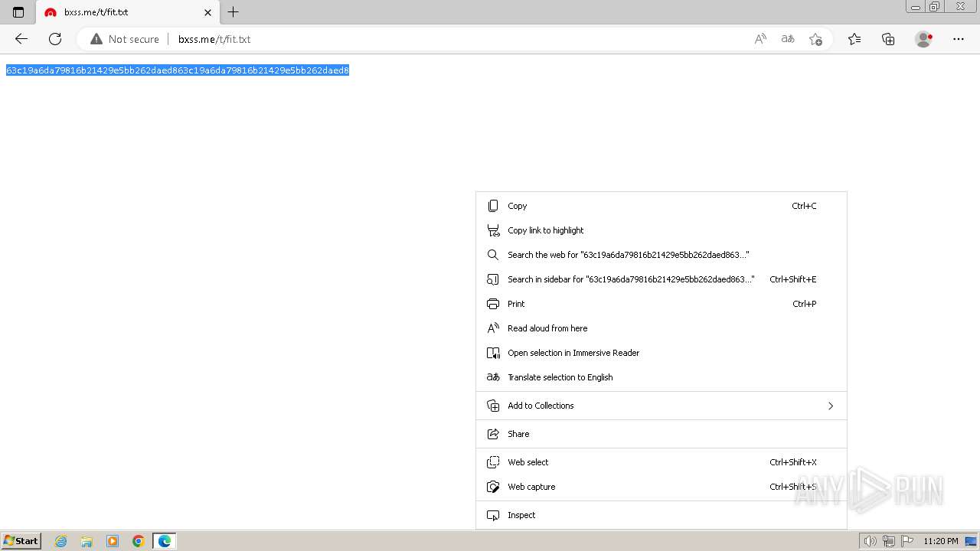Click the Print menu printer icon
The image size is (980, 551).
493,304
